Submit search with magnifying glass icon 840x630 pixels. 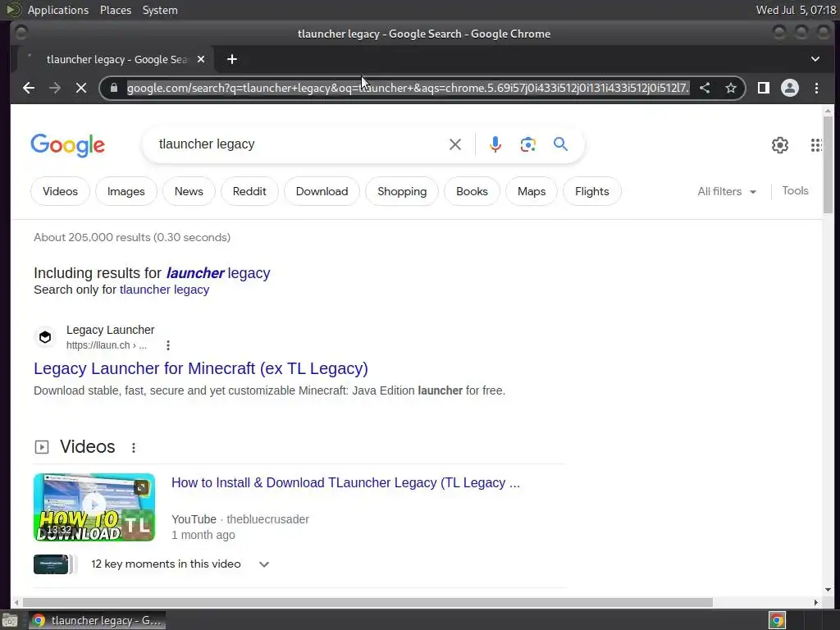(x=560, y=144)
